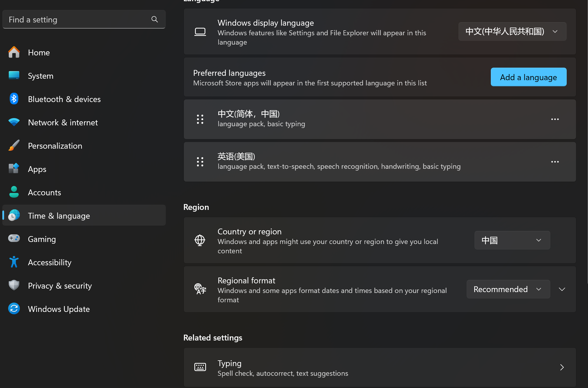588x388 pixels.
Task: Click the 英语(美国) language name
Action: [x=236, y=156]
